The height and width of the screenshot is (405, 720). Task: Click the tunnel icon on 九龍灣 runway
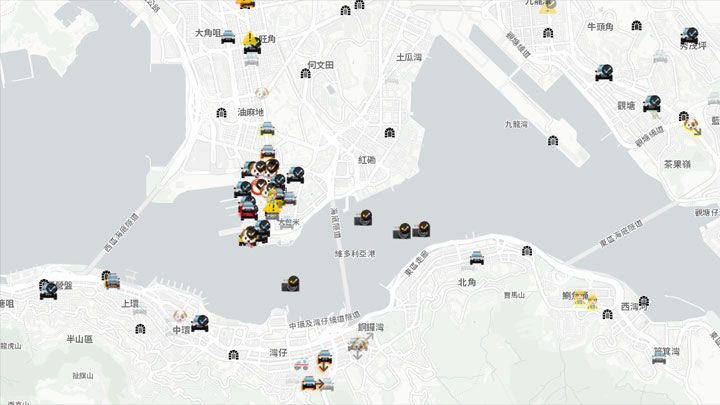click(553, 141)
